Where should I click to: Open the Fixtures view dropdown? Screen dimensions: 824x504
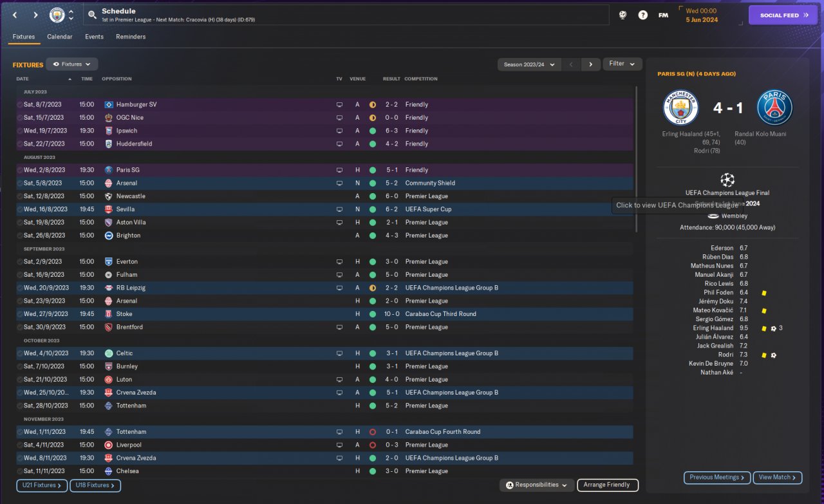(x=72, y=64)
